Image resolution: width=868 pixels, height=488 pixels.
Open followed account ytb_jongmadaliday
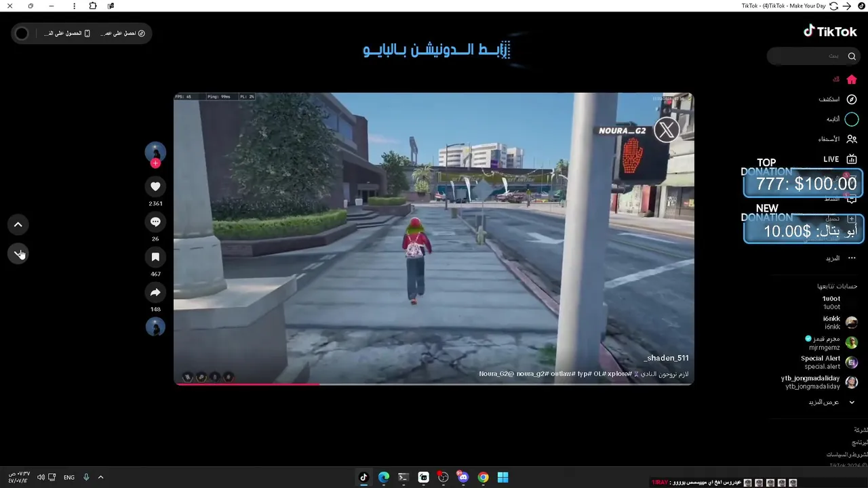[819, 382]
